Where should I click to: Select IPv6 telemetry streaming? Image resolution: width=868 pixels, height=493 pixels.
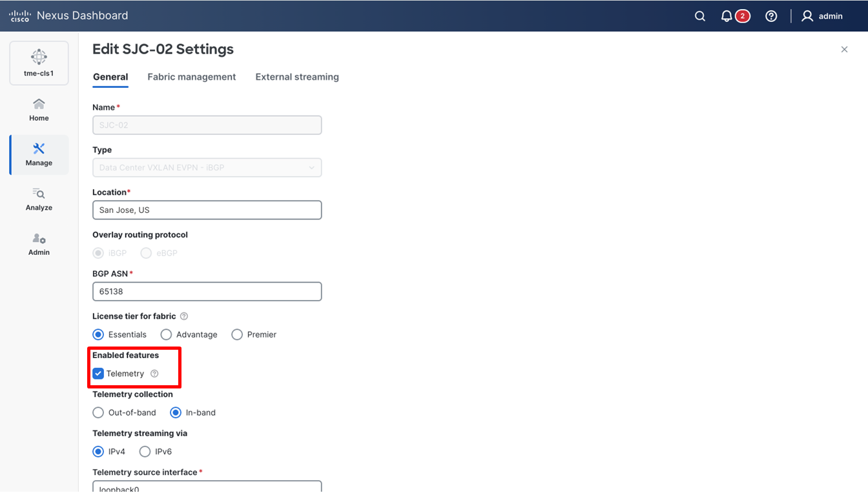point(145,452)
